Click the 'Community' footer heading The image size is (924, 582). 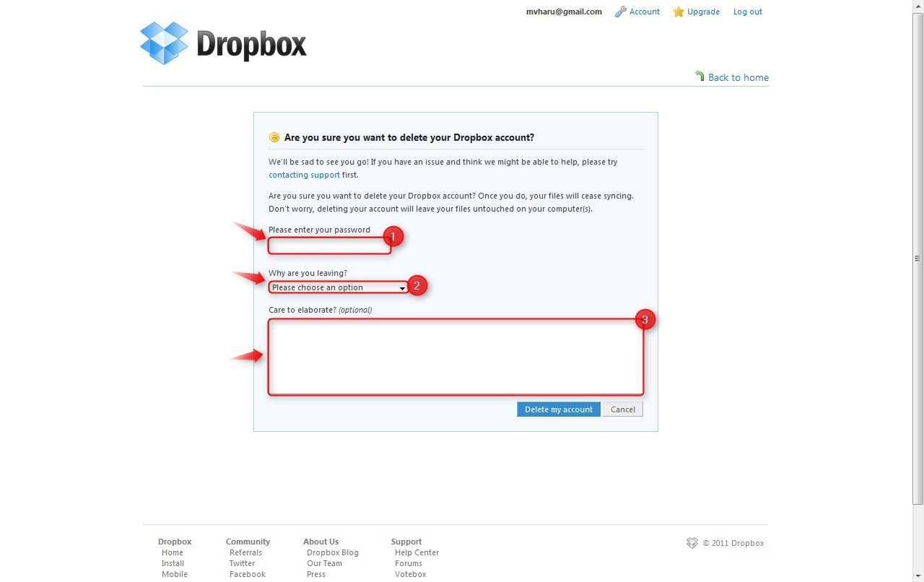click(x=248, y=542)
